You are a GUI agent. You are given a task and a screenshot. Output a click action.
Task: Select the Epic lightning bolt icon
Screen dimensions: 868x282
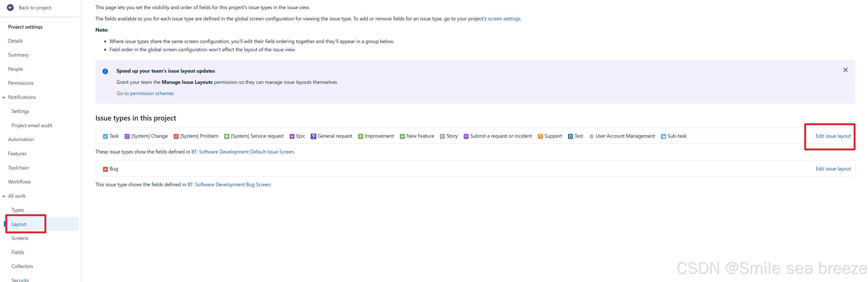coord(292,136)
